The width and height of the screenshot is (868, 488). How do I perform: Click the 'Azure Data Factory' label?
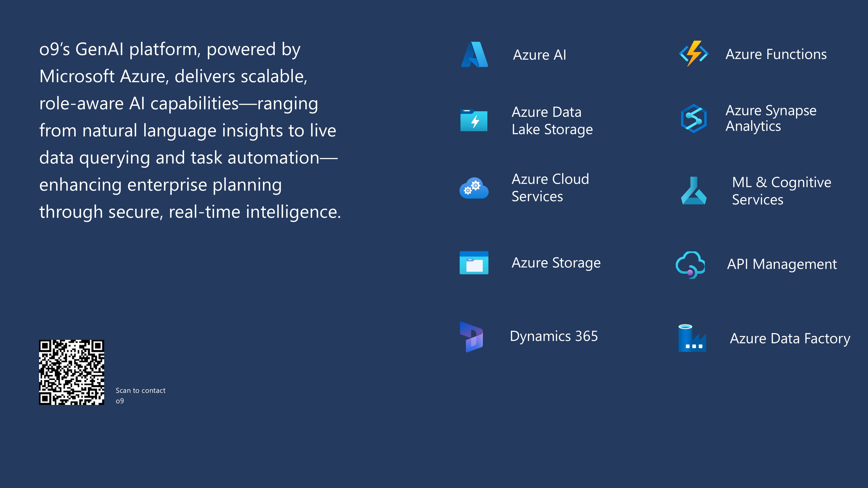(790, 339)
